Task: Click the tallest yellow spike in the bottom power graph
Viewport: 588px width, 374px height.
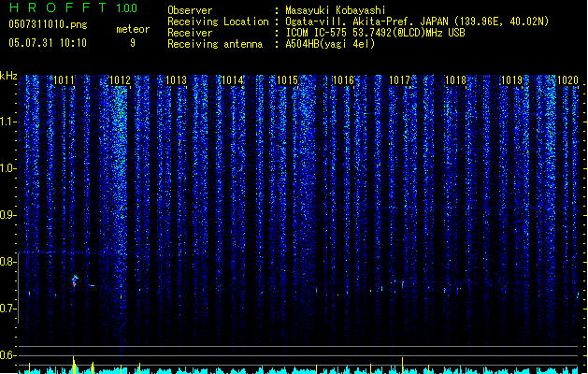Action: [x=74, y=365]
